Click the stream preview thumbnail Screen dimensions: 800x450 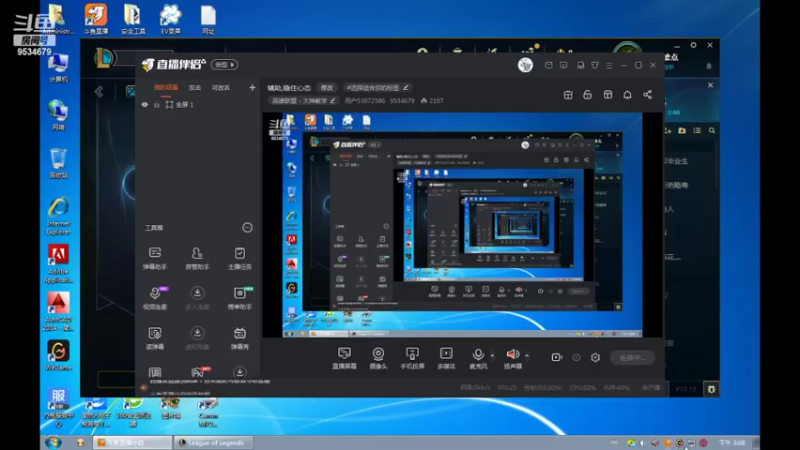point(462,225)
